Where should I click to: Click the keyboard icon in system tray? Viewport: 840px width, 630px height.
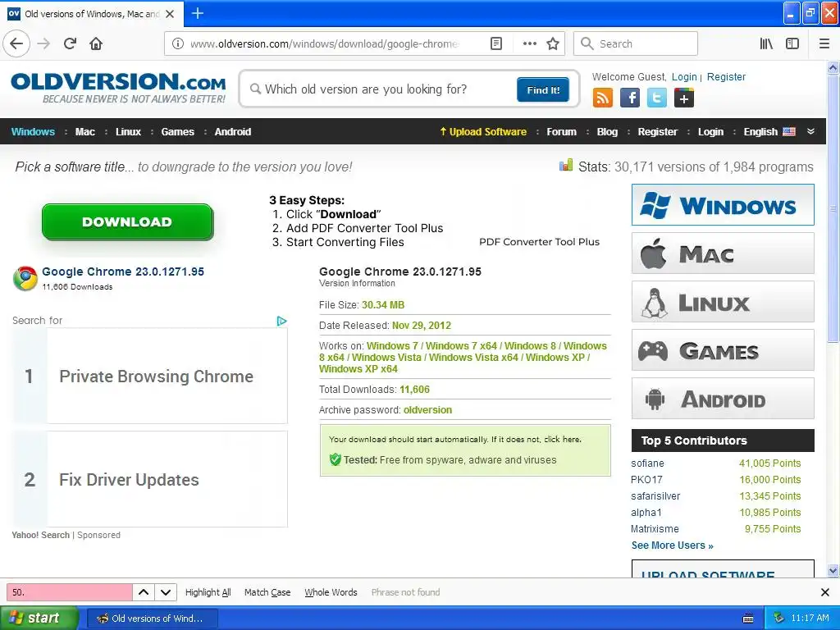[748, 619]
